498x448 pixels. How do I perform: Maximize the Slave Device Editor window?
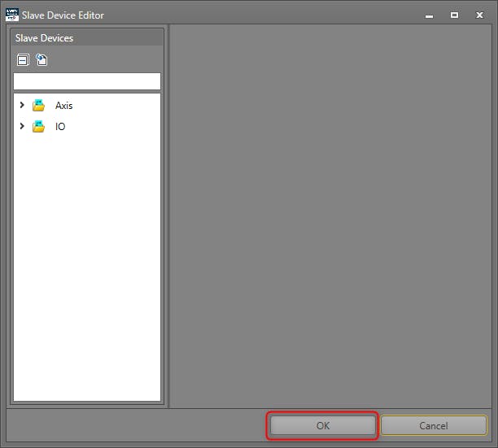(455, 15)
